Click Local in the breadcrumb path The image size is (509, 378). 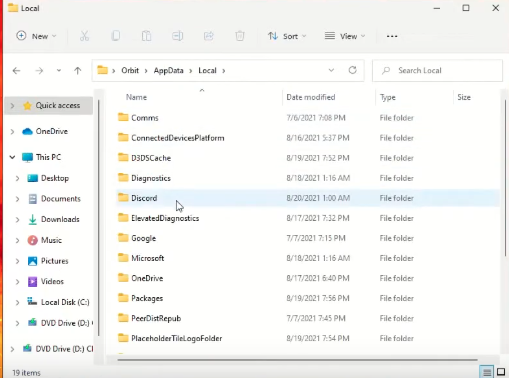click(207, 70)
